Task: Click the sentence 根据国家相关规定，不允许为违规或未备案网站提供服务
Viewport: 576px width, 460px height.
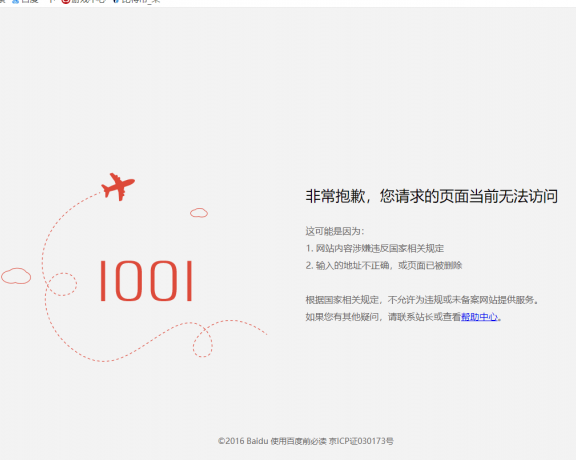Action: [422, 300]
